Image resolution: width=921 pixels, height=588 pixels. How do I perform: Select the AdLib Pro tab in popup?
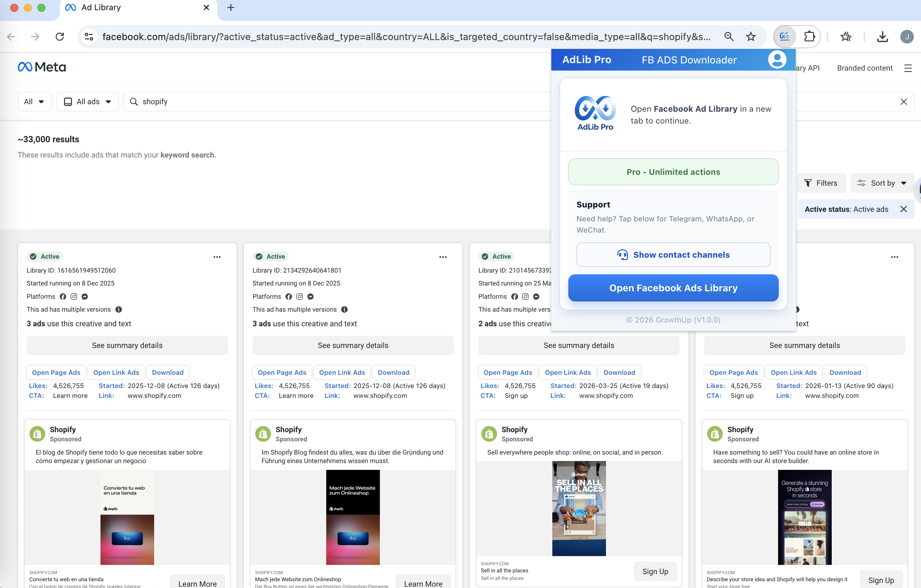coord(587,60)
